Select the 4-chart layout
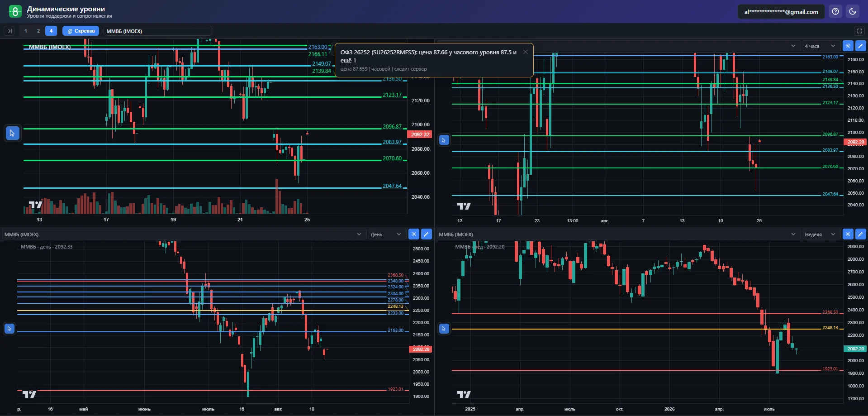 coord(51,31)
